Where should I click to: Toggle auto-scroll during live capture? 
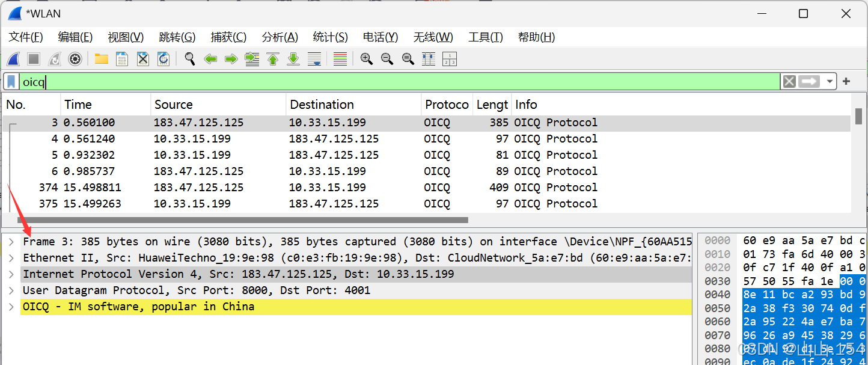(314, 59)
